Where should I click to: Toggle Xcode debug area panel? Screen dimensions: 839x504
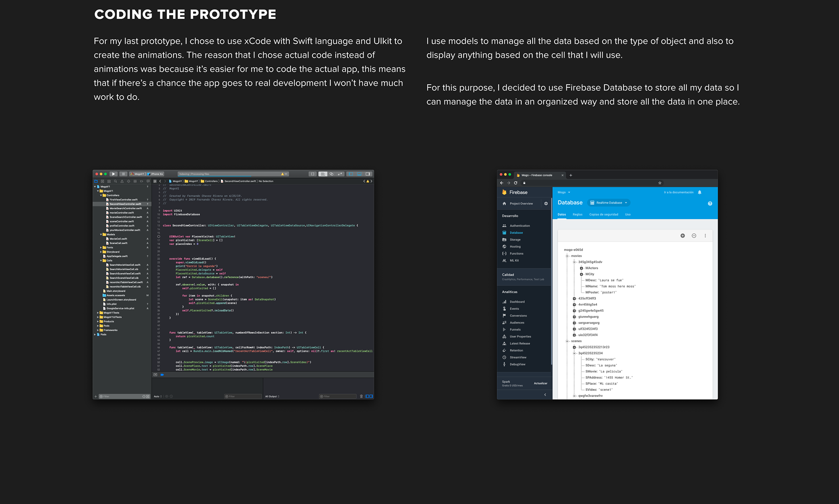click(359, 174)
